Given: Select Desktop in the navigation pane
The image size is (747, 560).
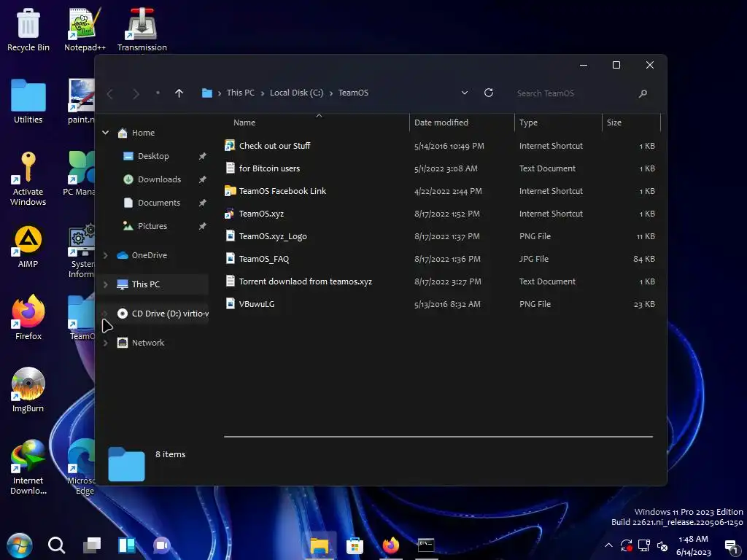Looking at the screenshot, I should click(153, 156).
